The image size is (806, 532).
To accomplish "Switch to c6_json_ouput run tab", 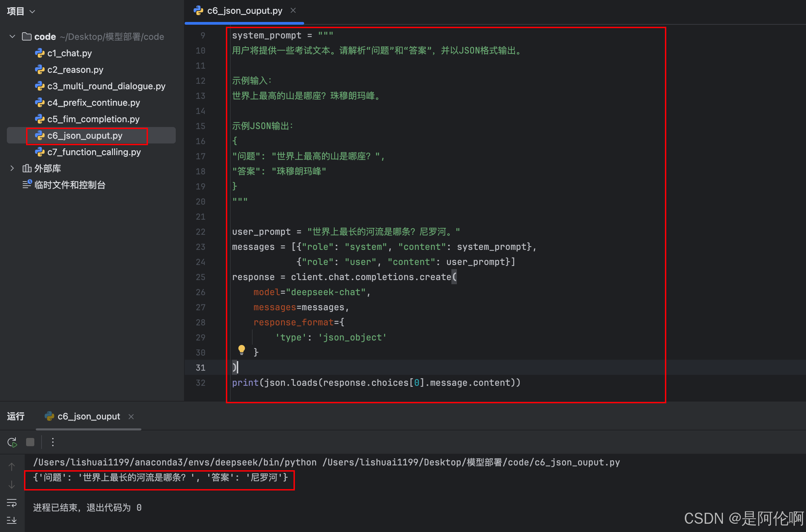I will click(89, 416).
